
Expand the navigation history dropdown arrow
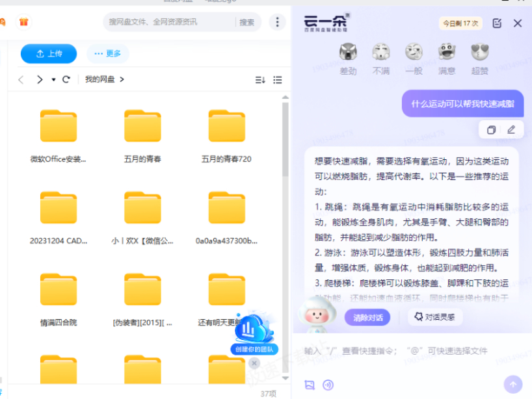(53, 80)
